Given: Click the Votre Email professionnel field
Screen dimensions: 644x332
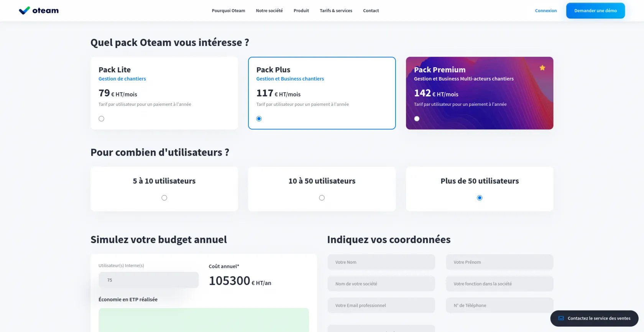Looking at the screenshot, I should [x=381, y=306].
